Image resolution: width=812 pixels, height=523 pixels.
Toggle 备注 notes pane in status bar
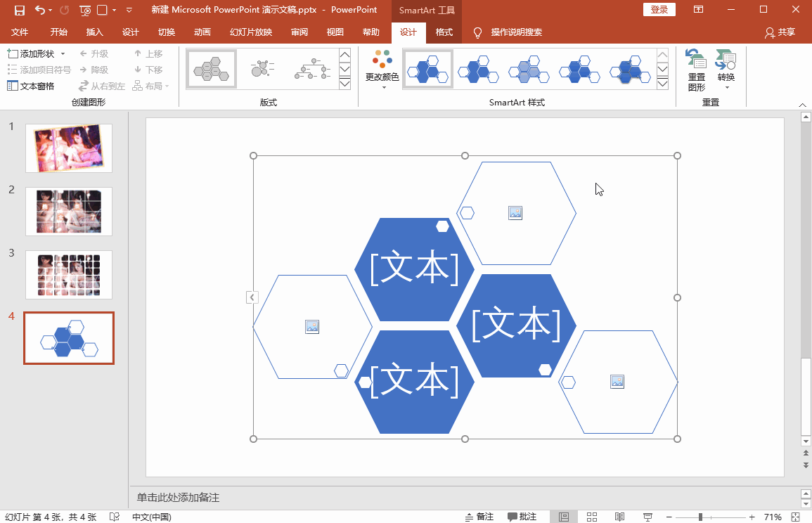(479, 517)
